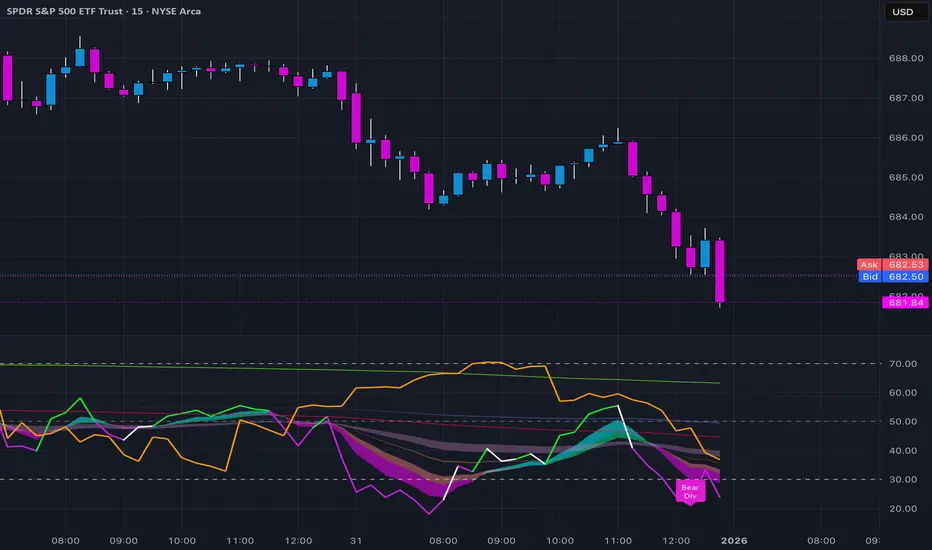Click the 31 date label on time axis
This screenshot has width=932, height=550.
point(355,540)
